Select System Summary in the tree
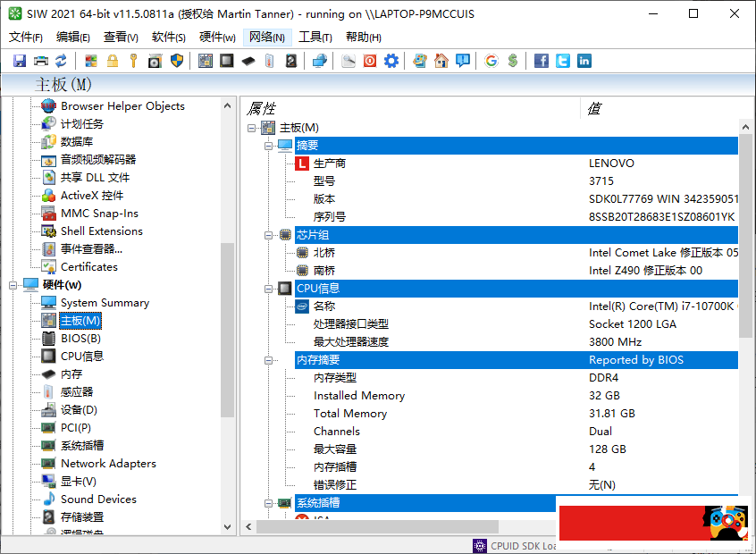 pos(105,303)
